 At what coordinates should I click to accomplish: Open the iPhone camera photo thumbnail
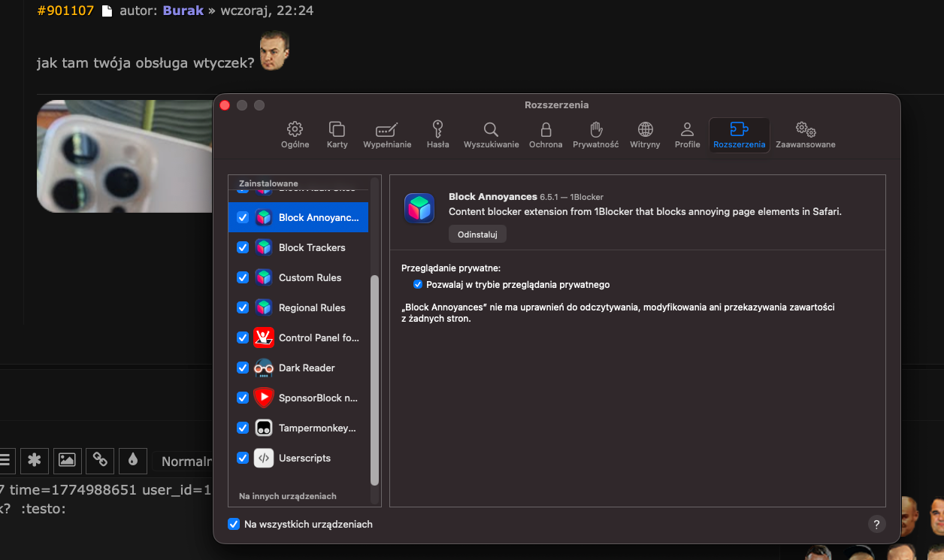[x=126, y=156]
